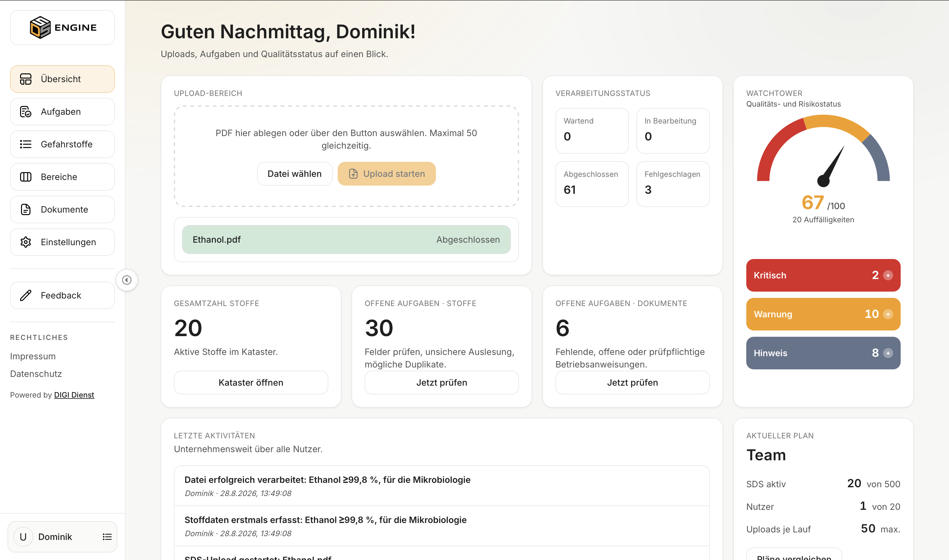This screenshot has height=560, width=949.
Task: Select the orange Warnung severity bar
Action: coord(823,314)
